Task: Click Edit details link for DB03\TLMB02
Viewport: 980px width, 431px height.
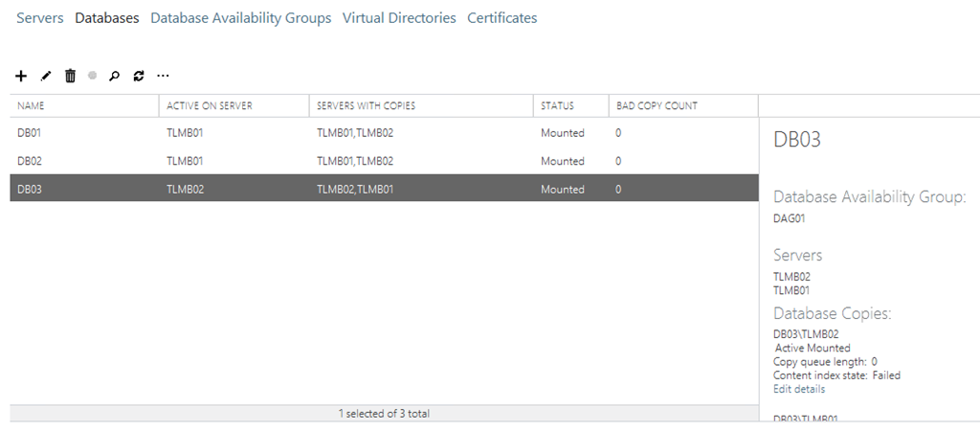Action: tap(799, 389)
